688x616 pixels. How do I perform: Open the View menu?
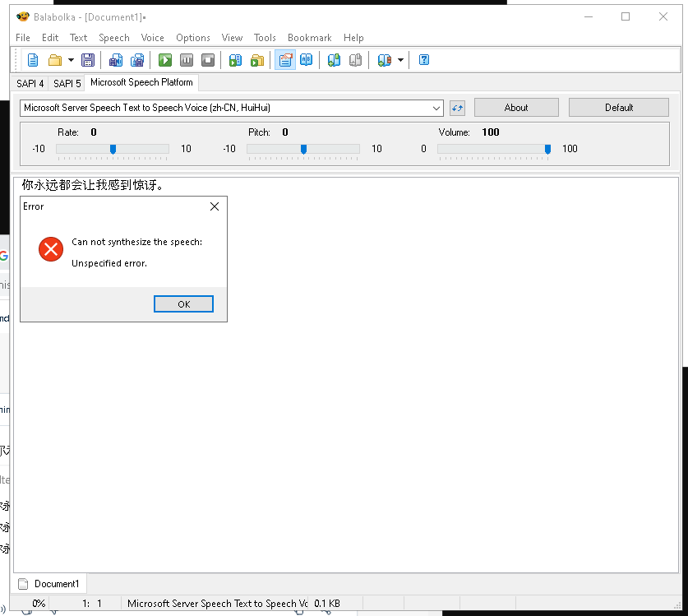click(232, 38)
